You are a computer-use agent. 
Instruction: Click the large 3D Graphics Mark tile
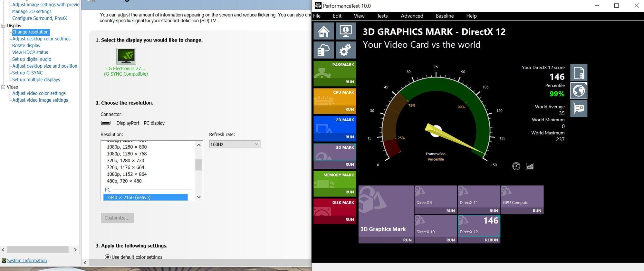coord(386,214)
